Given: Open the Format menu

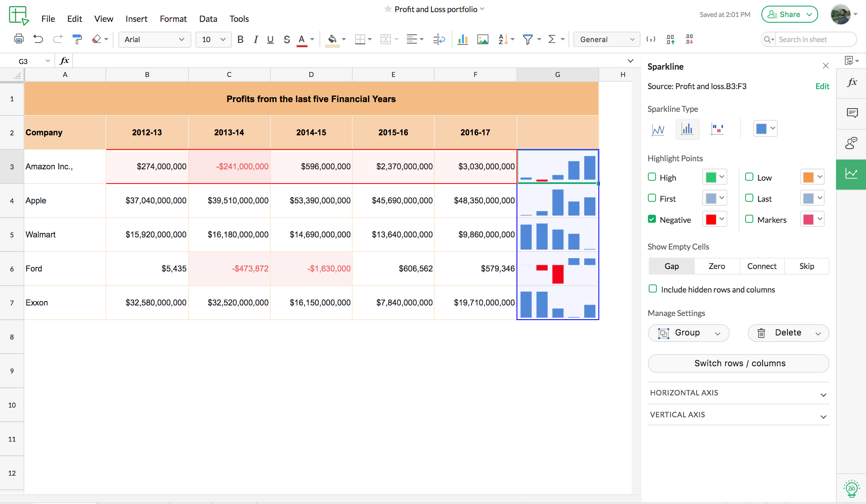Looking at the screenshot, I should pos(173,19).
